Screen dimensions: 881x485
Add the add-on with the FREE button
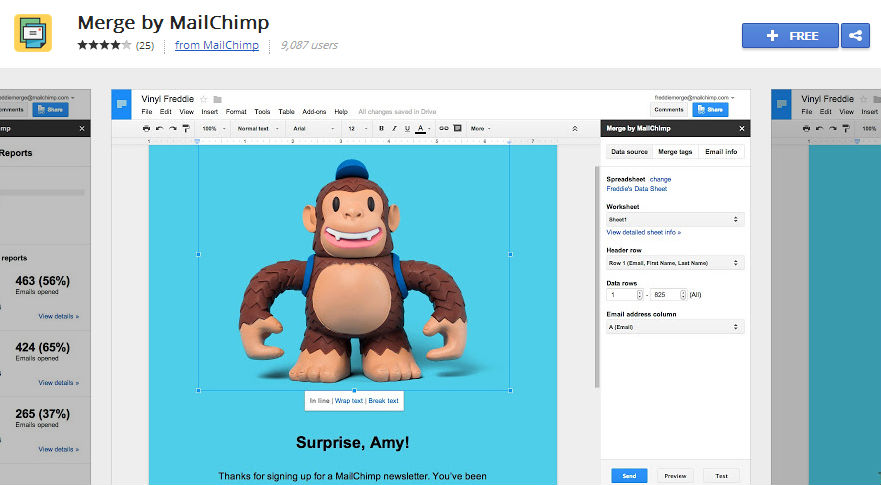tap(790, 35)
